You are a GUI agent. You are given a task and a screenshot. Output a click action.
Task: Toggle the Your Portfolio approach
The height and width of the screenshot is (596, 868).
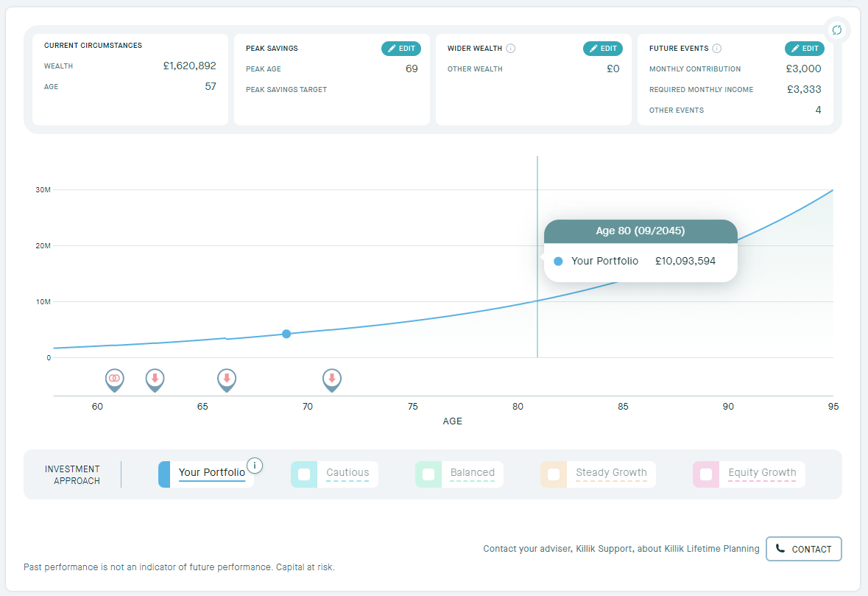pos(211,473)
